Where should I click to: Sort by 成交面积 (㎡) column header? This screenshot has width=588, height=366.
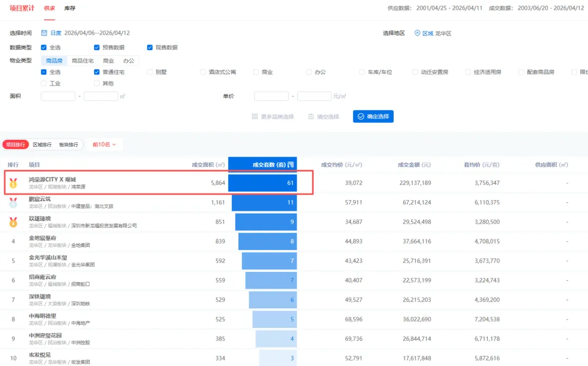click(x=209, y=165)
